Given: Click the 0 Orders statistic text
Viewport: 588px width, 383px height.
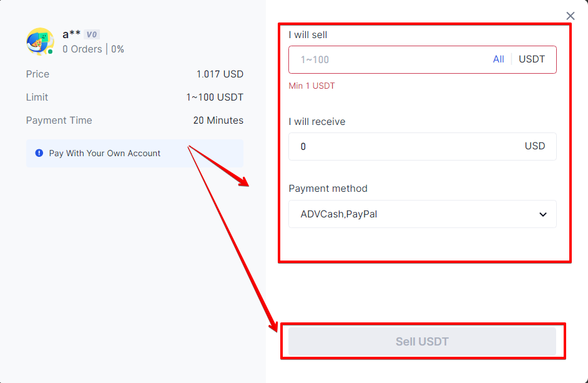Looking at the screenshot, I should 82,49.
